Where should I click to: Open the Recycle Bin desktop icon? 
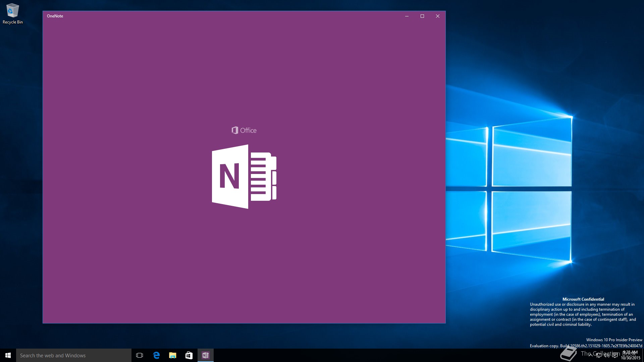pos(12,14)
